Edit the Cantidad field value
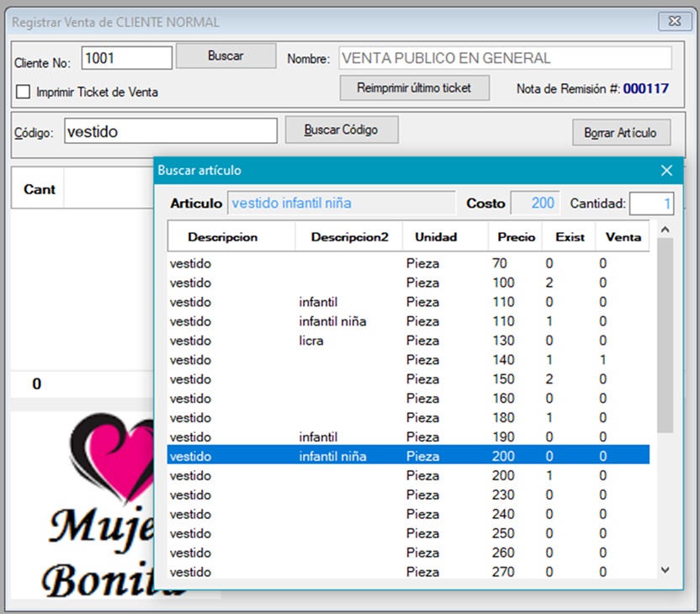This screenshot has height=614, width=700. point(651,204)
